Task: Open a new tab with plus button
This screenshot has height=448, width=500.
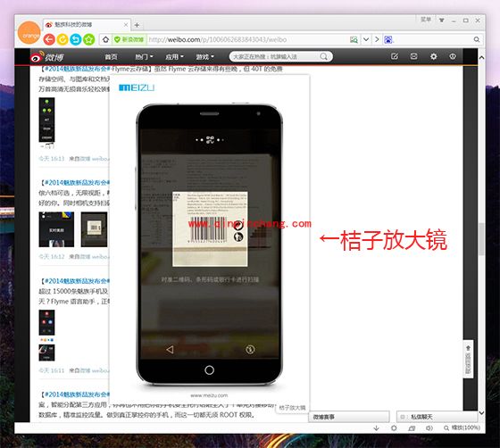Action: coord(137,25)
